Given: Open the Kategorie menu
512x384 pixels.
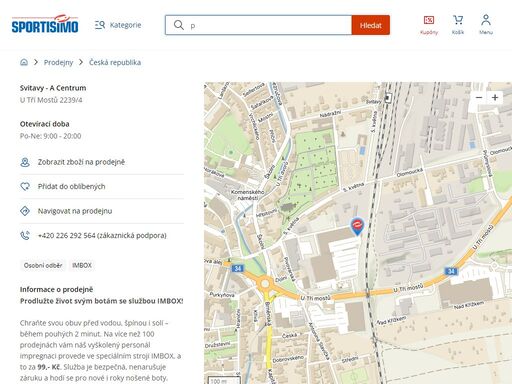Looking at the screenshot, I should [118, 25].
